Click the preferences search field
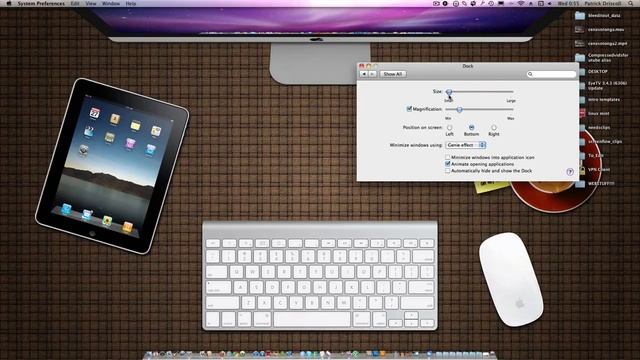Viewport: 640px width, 360px height. (x=551, y=74)
